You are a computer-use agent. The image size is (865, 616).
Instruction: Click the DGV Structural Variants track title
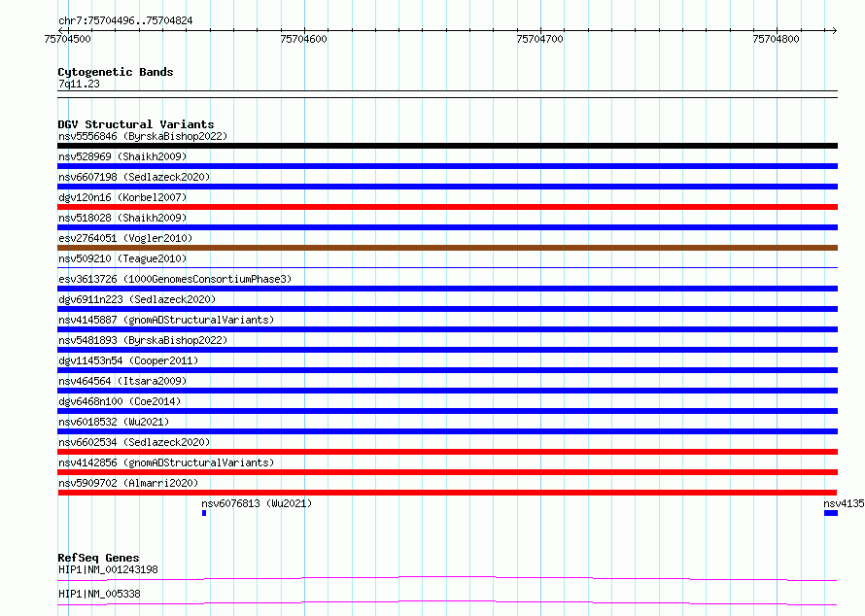coord(136,124)
